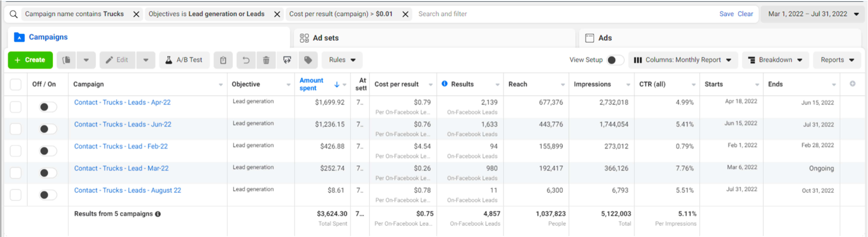Screen dimensions: 868x237
Task: Click the trash delete icon
Action: tap(266, 60)
